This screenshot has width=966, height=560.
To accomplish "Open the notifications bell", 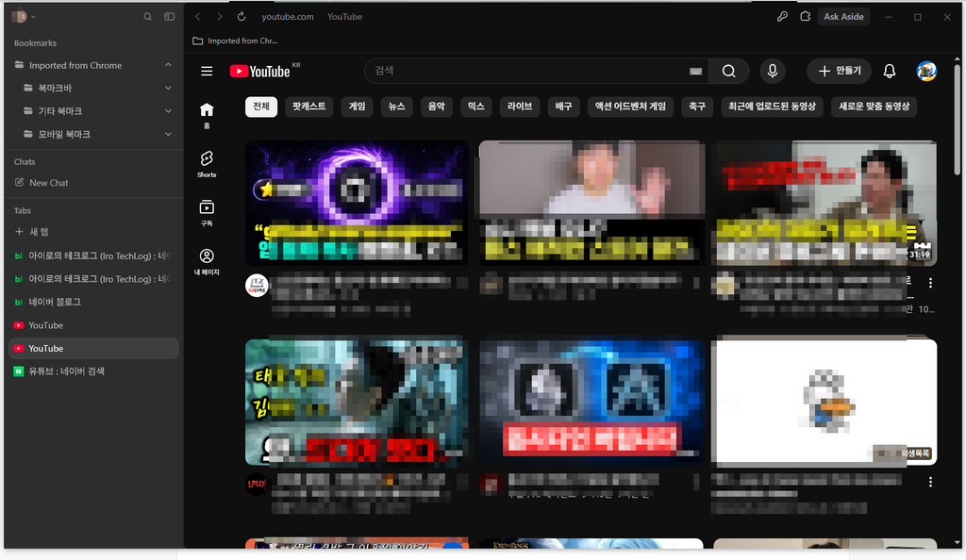I will pos(889,72).
